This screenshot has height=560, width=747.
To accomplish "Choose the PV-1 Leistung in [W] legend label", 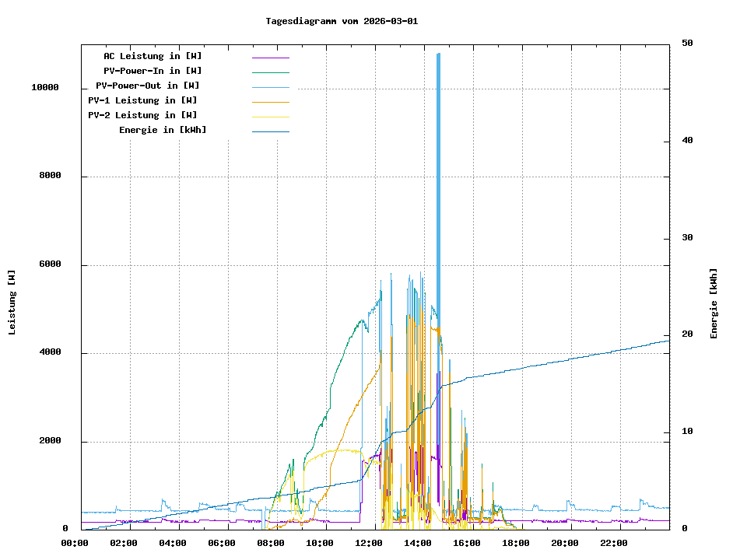I will 142,100.
